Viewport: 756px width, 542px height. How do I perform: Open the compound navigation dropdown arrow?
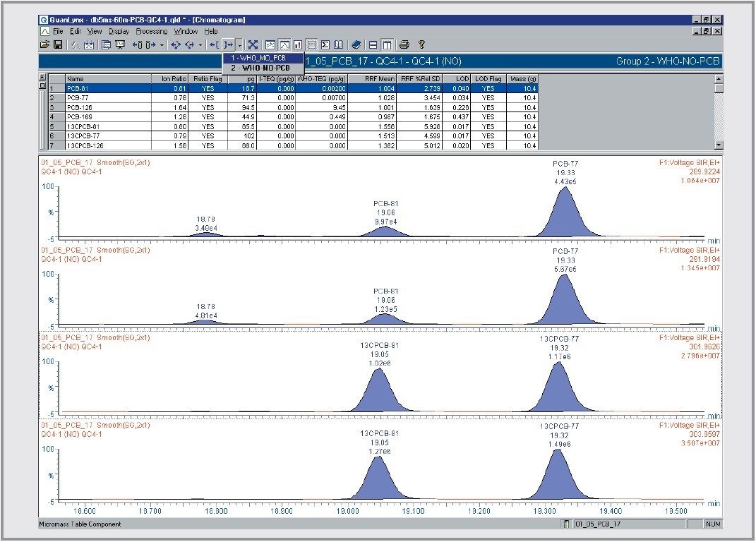coord(200,45)
